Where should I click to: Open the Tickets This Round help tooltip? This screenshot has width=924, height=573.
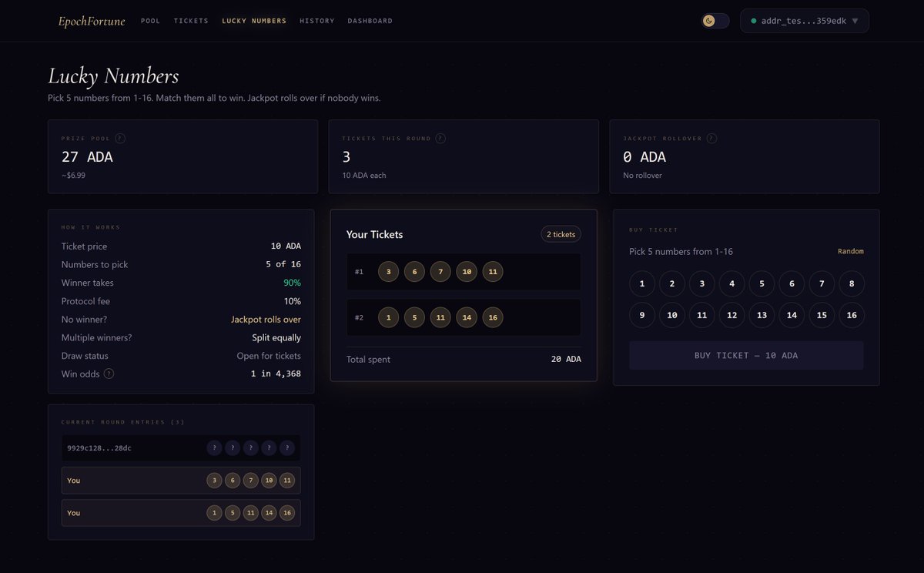pyautogui.click(x=440, y=139)
